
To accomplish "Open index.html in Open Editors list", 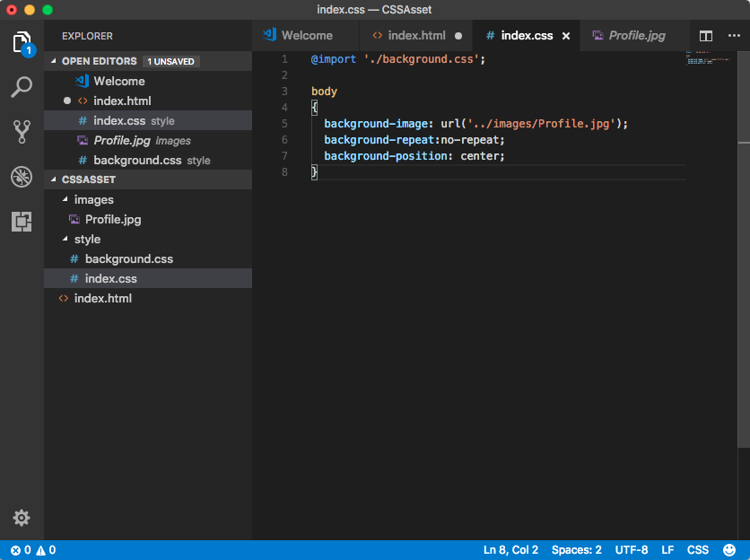I will pyautogui.click(x=148, y=101).
